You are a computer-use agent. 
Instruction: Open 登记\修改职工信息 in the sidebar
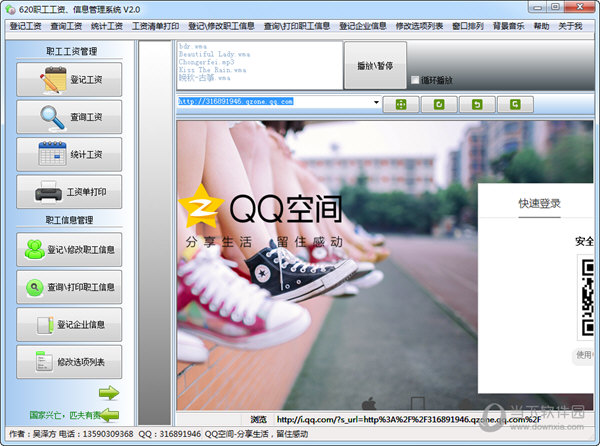(69, 248)
